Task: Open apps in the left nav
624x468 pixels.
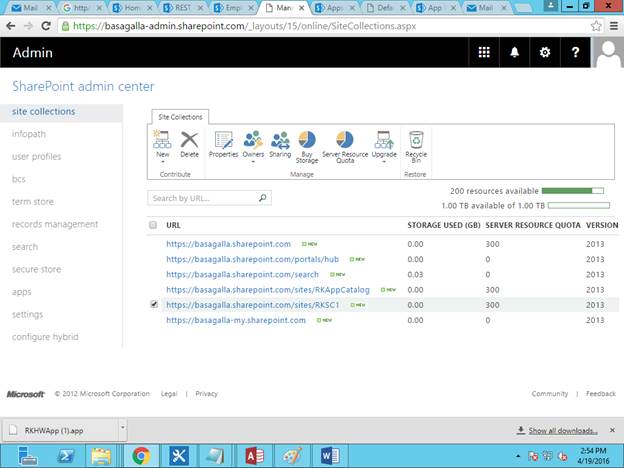Action: 21,292
